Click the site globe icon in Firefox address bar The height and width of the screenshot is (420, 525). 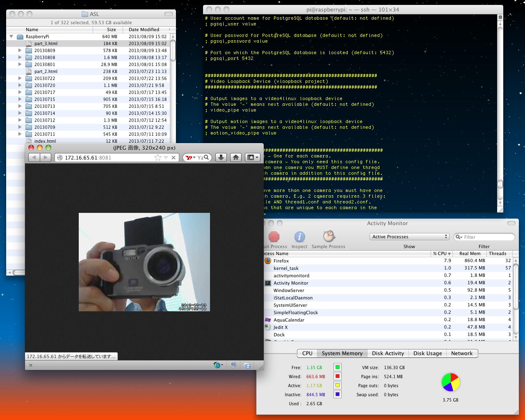(x=60, y=157)
